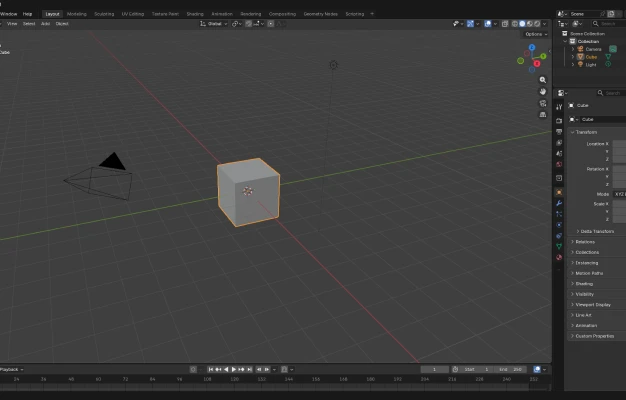This screenshot has width=626, height=400.
Task: Open the Physics properties tab icon
Action: (x=559, y=225)
